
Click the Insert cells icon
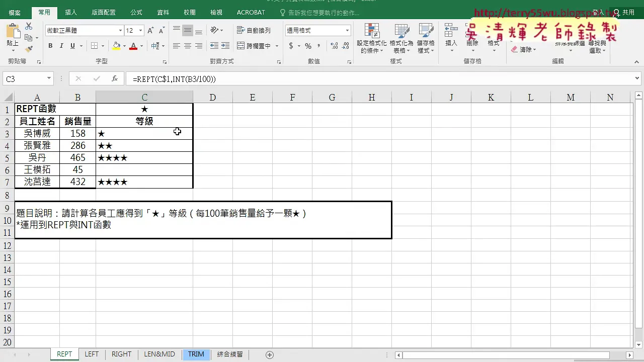click(x=451, y=31)
